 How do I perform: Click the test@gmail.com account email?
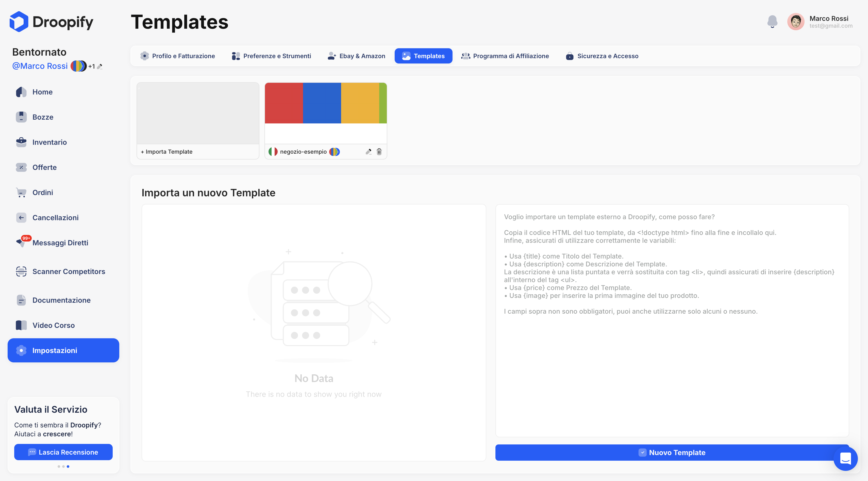tap(831, 26)
